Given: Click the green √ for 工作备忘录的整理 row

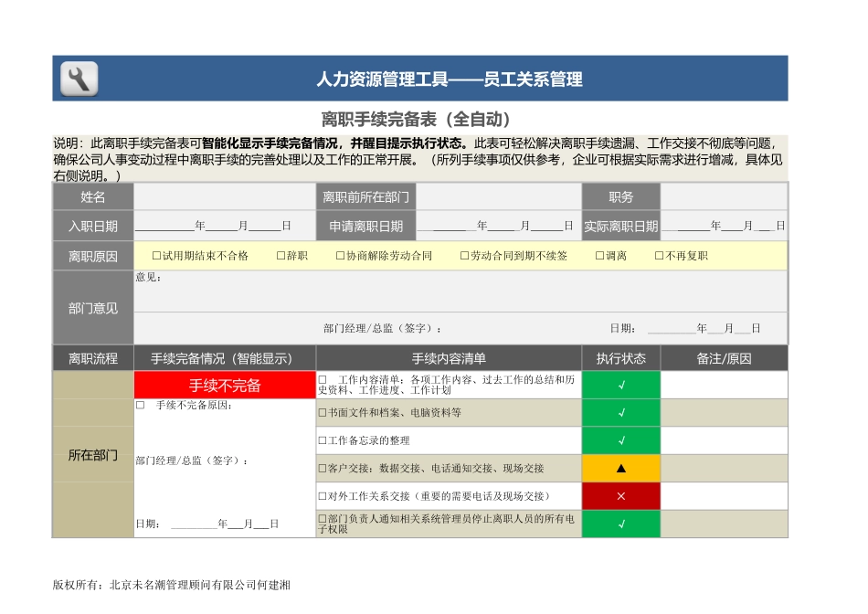Looking at the screenshot, I should (x=620, y=440).
